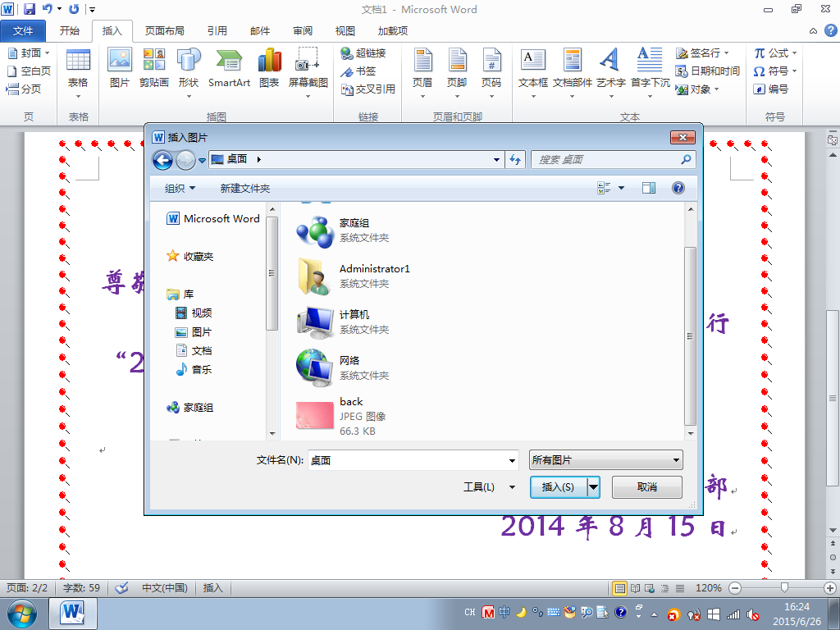The height and width of the screenshot is (630, 840).
Task: Expand the 对象 object dropdown
Action: pyautogui.click(x=717, y=89)
